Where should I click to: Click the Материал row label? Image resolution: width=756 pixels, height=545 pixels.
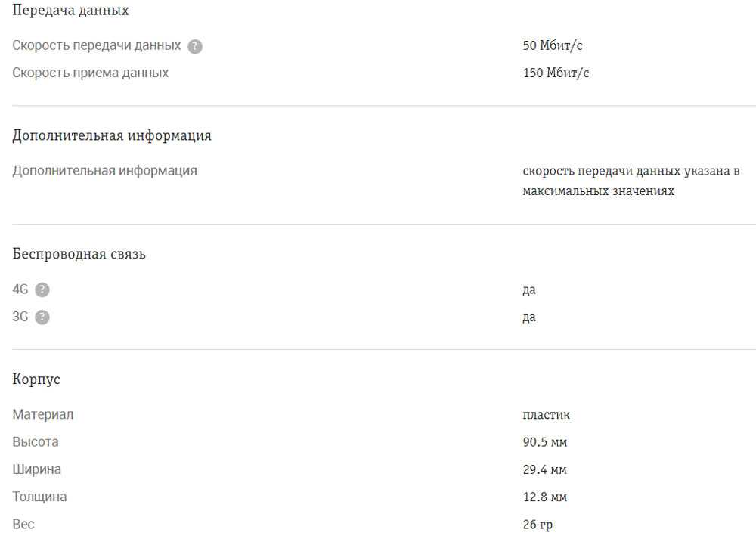[x=43, y=415]
